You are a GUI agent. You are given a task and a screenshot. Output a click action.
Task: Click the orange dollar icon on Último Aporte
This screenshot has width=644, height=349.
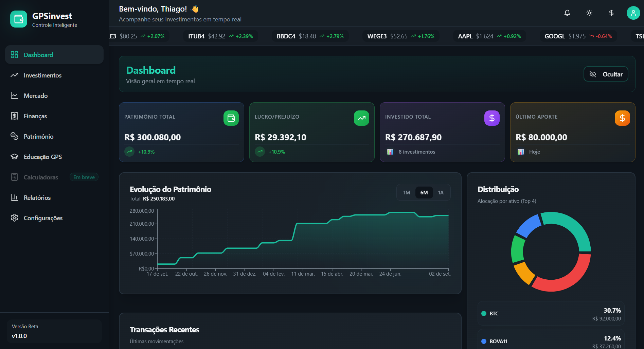tap(622, 118)
